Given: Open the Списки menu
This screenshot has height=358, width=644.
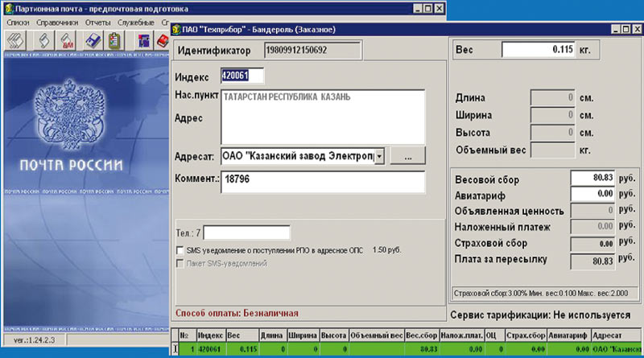Looking at the screenshot, I should [18, 23].
